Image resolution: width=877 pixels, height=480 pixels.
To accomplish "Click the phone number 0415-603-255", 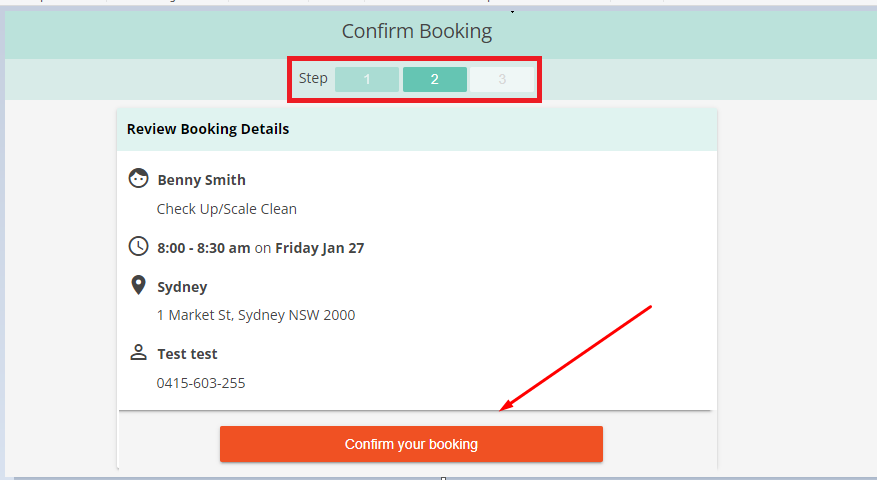I will tap(201, 383).
